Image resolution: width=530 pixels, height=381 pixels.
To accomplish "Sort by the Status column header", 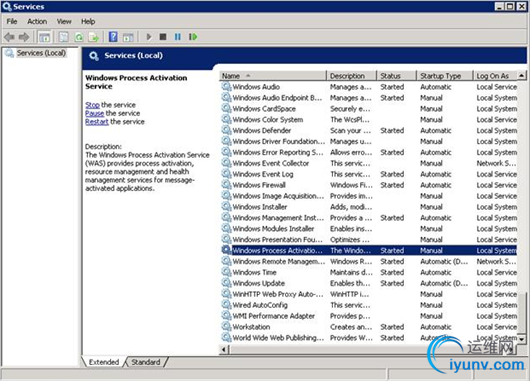I will point(396,76).
